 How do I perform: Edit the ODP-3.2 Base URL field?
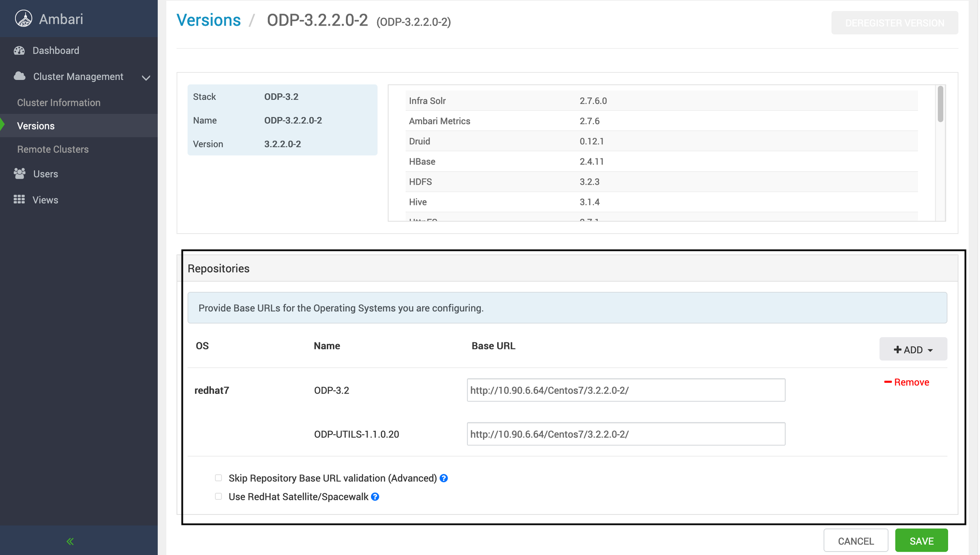(x=626, y=390)
